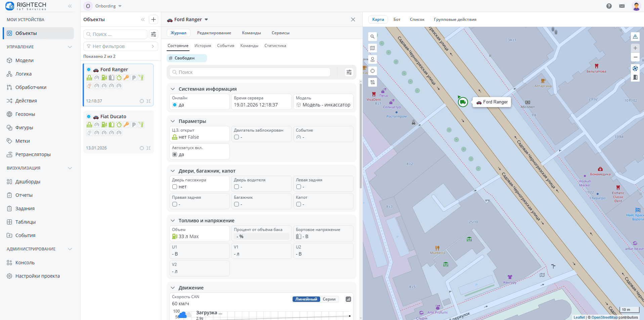Toggle the Двигатель заблокирован checkbox

(x=237, y=137)
